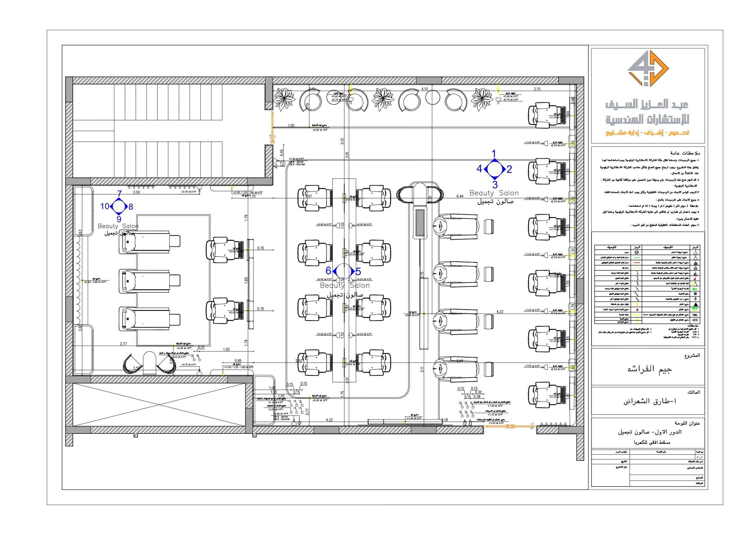Click the green line sample in the legend
Screen dimensions: 756x535
point(637,258)
